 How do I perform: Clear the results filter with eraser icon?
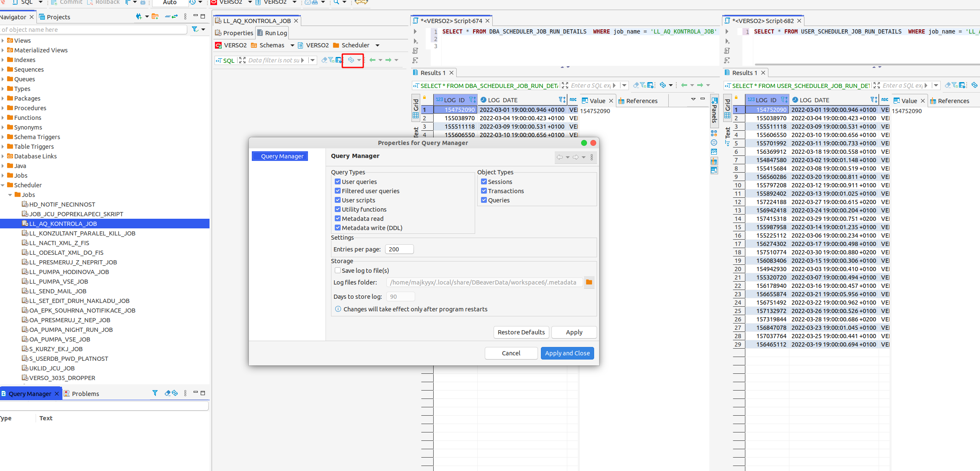tap(636, 85)
